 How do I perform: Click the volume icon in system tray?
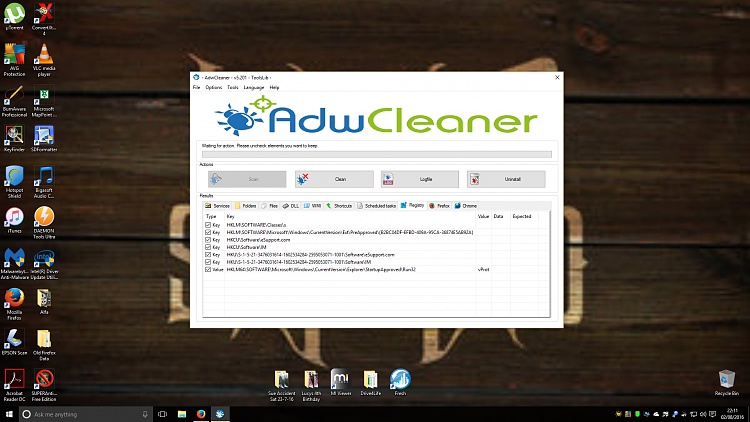tap(703, 414)
